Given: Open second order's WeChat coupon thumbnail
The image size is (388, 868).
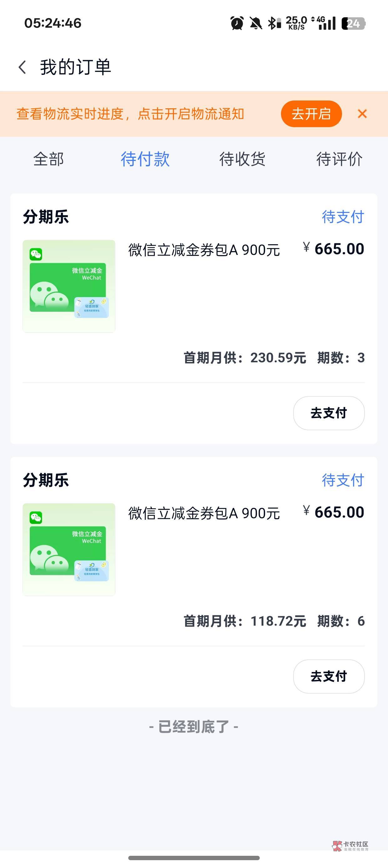Looking at the screenshot, I should 69,550.
